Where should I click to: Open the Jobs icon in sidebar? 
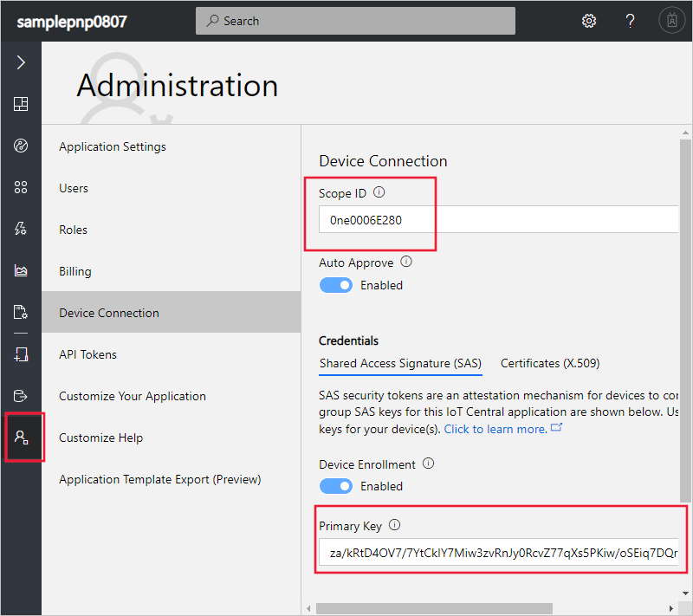(x=21, y=312)
